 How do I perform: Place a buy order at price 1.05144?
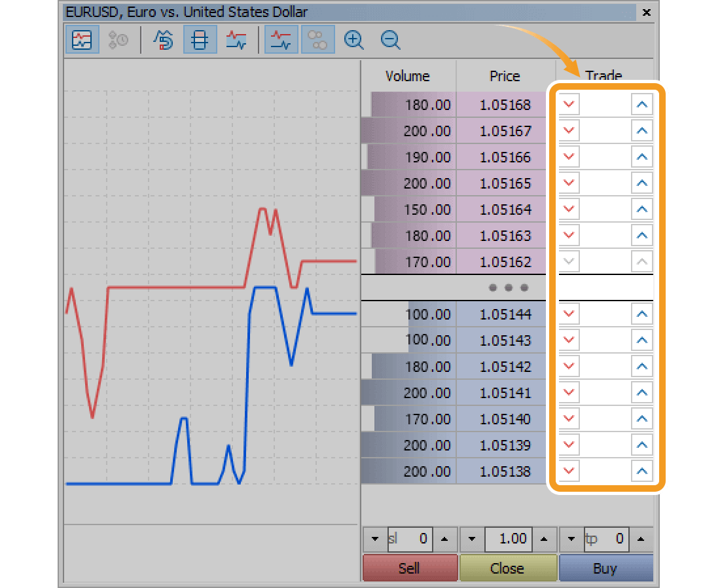click(642, 314)
